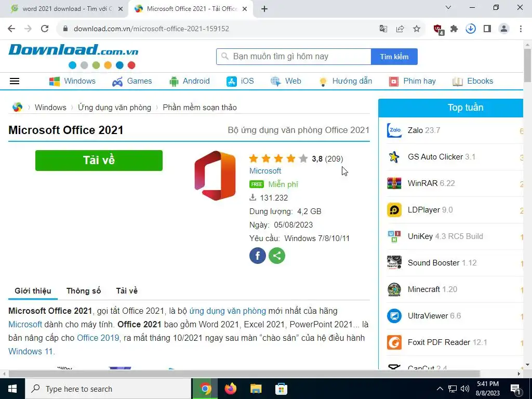The height and width of the screenshot is (399, 532).
Task: Open the Windows Start menu
Action: click(x=12, y=389)
